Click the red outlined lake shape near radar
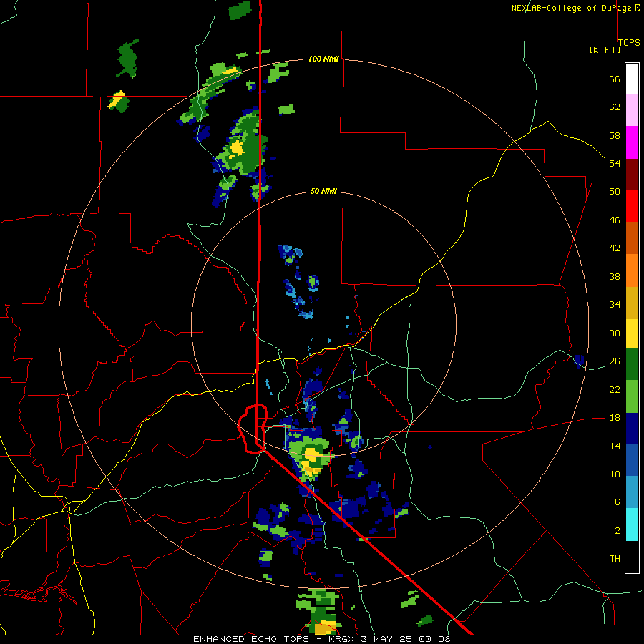644x644 pixels. [253, 429]
